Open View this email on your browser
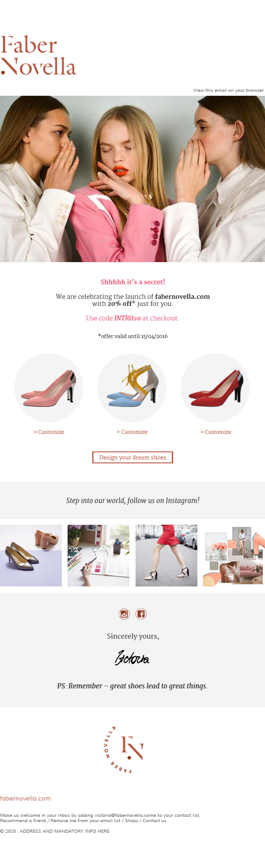265x868 pixels. point(228,90)
